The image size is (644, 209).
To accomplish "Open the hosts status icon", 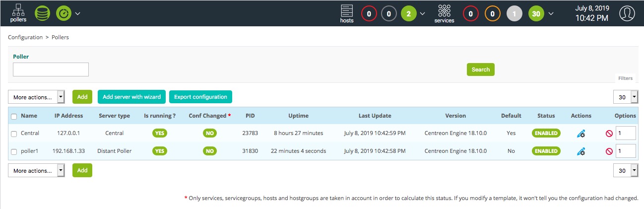I will tap(347, 13).
